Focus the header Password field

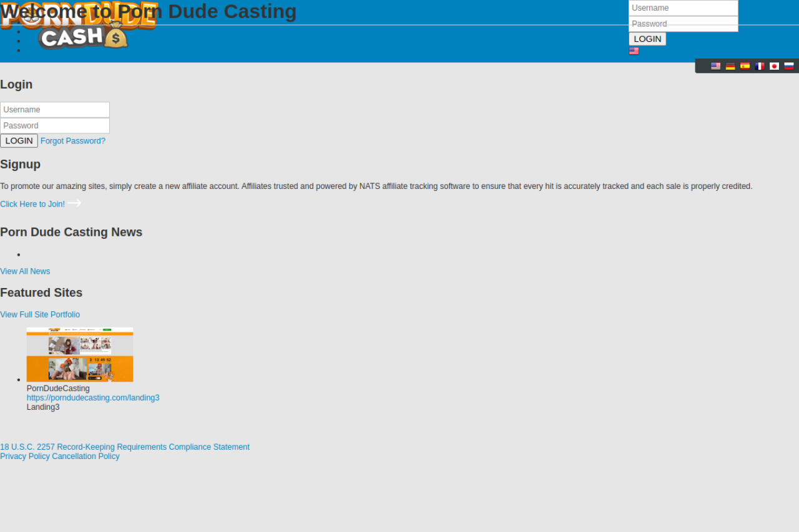[683, 24]
